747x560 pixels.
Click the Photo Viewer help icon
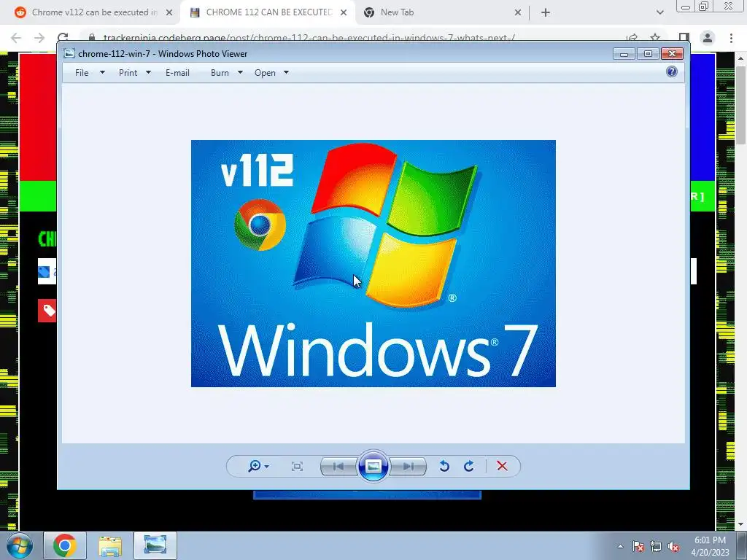coord(672,72)
